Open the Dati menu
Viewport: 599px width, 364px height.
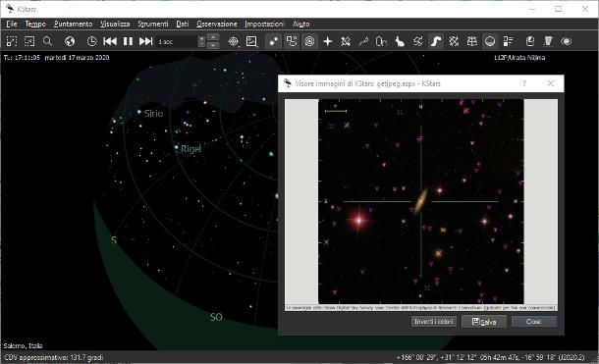tap(183, 24)
